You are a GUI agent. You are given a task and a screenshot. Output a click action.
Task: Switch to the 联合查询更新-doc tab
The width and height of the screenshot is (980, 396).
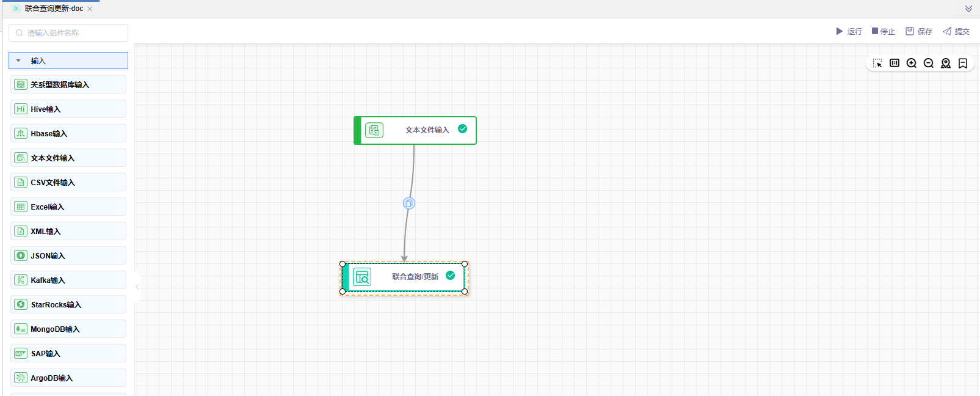54,9
